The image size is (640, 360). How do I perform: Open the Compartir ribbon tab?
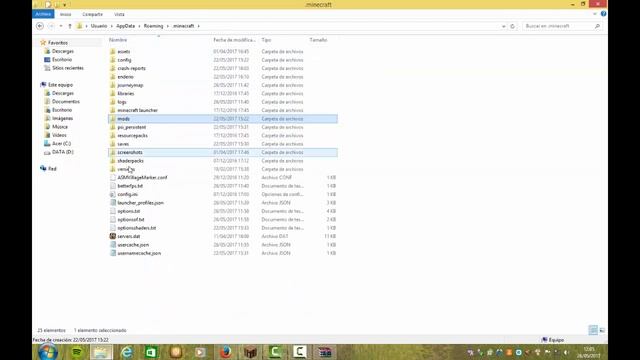(x=93, y=14)
